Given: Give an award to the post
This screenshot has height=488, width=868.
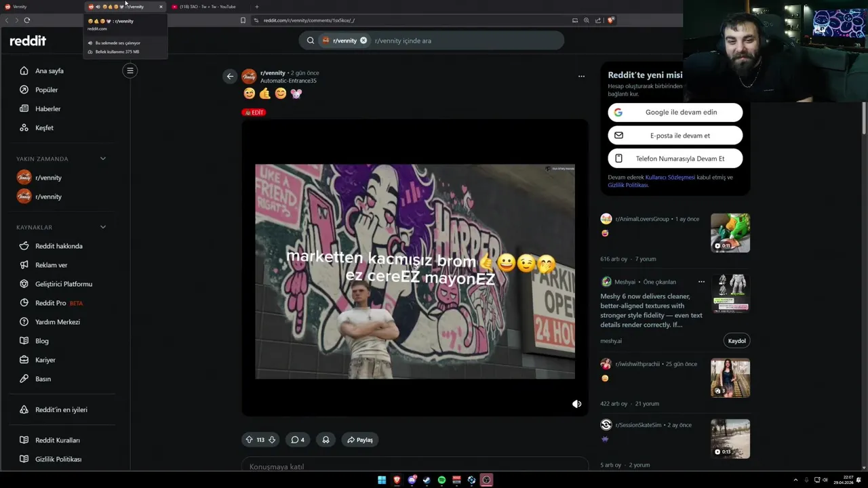Looking at the screenshot, I should (325, 440).
